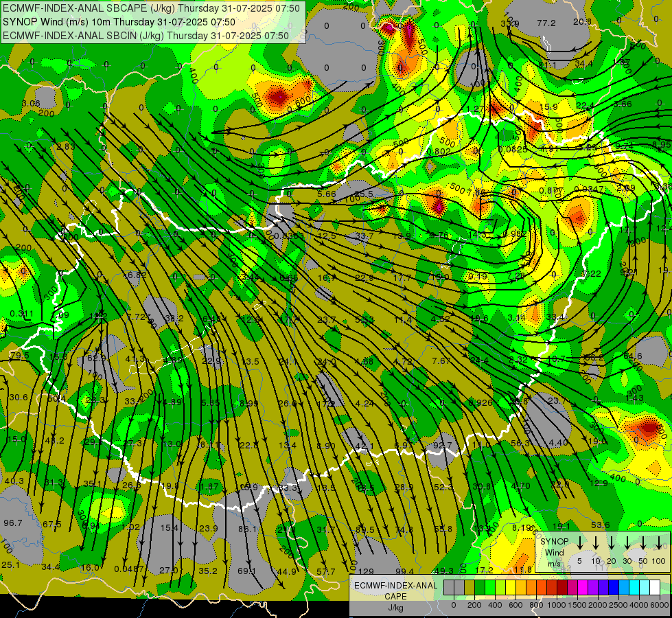The height and width of the screenshot is (618, 672).
Task: Pick the red-orange CAPE swatch after 800
Action: coord(542,587)
